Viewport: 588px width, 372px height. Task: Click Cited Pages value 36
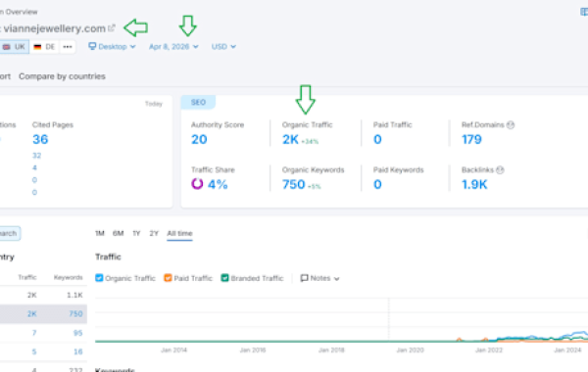(40, 139)
